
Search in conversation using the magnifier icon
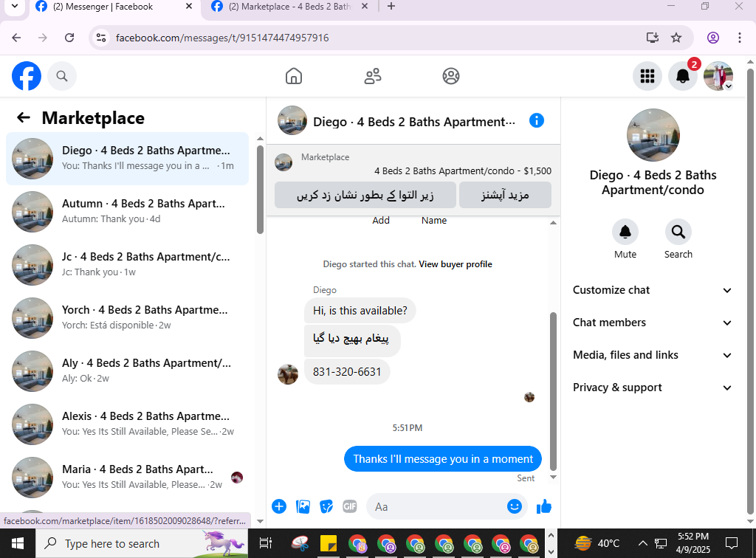click(x=678, y=232)
